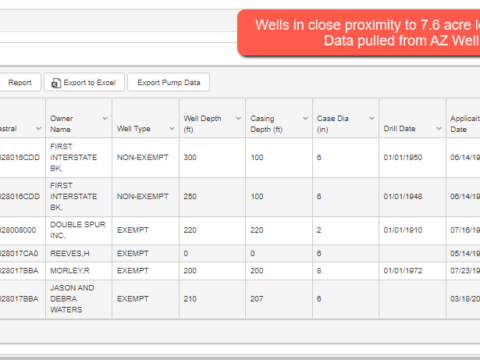Sort by Well Type column header
This screenshot has height=360, width=480.
coord(134,129)
